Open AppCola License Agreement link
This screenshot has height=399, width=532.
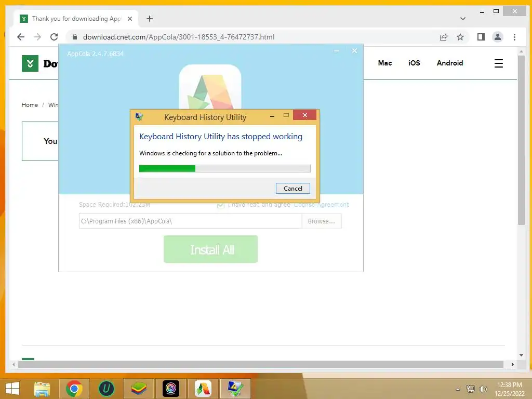(321, 205)
